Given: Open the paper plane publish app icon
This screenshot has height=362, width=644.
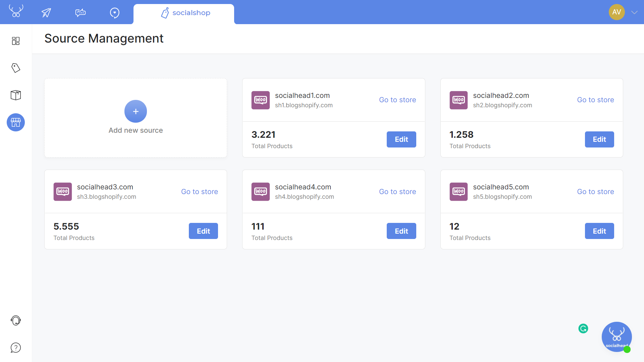Looking at the screenshot, I should click(x=46, y=13).
